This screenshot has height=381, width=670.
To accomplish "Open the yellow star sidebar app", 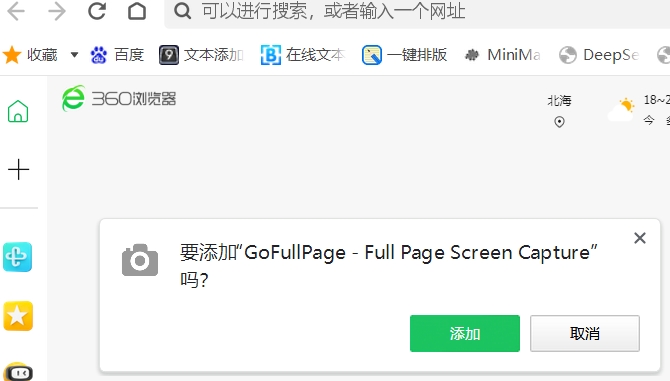I will (x=18, y=316).
